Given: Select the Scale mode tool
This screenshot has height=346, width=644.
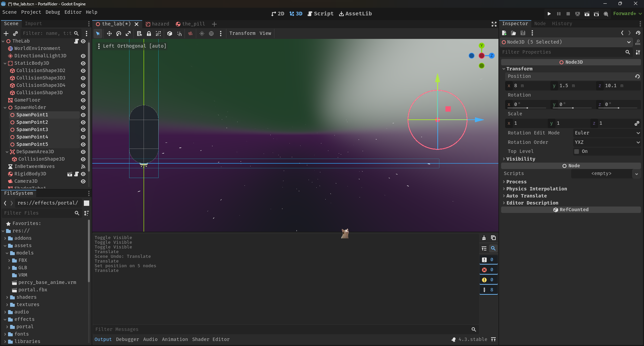Looking at the screenshot, I should (128, 34).
